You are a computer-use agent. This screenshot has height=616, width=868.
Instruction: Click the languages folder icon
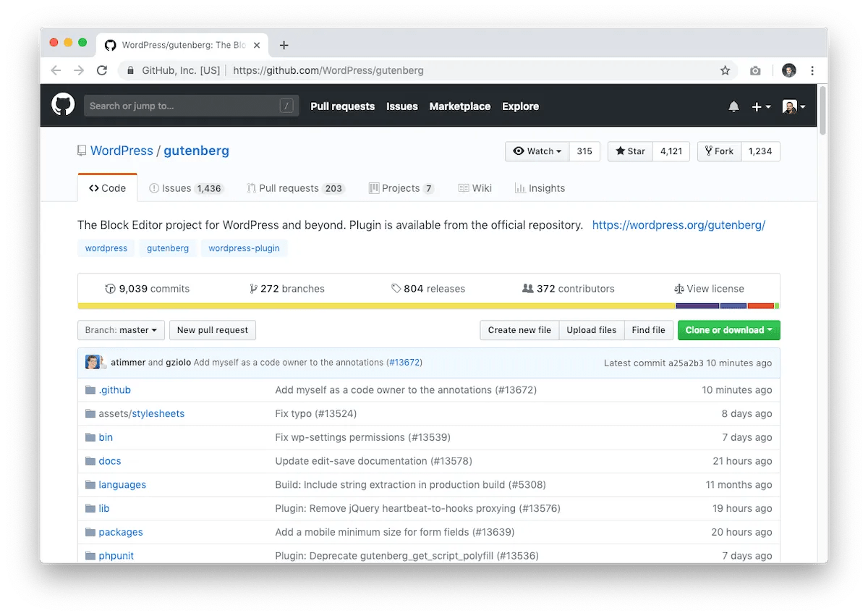(90, 484)
